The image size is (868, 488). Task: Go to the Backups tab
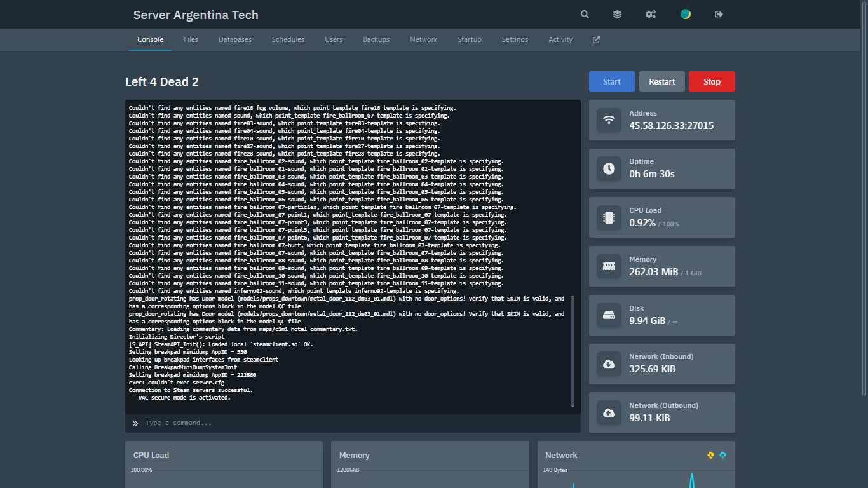(376, 39)
